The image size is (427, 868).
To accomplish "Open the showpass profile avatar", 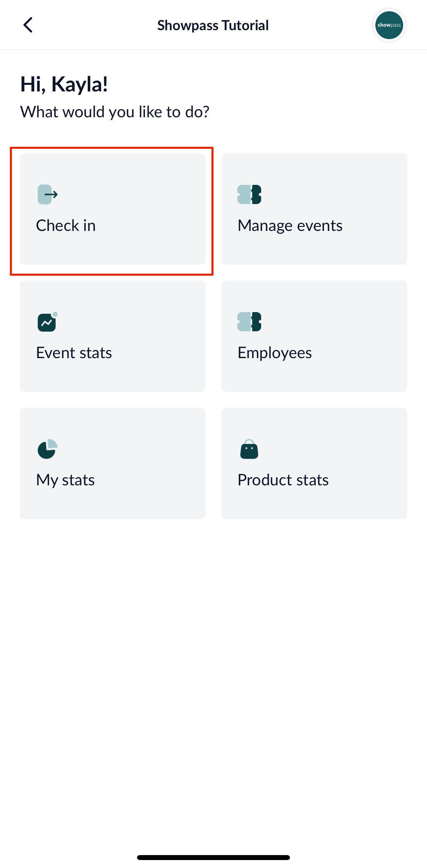I will pos(389,25).
